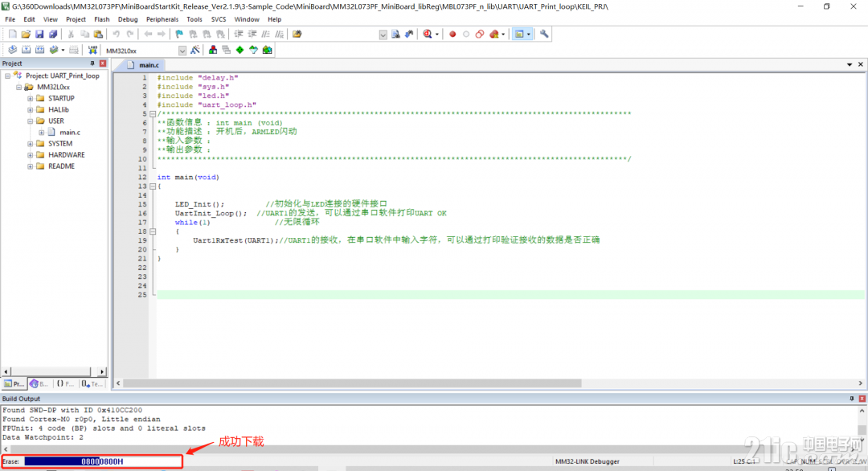Open the find text combo box dropdown
Screen dimensions: 868x471
pyautogui.click(x=383, y=35)
